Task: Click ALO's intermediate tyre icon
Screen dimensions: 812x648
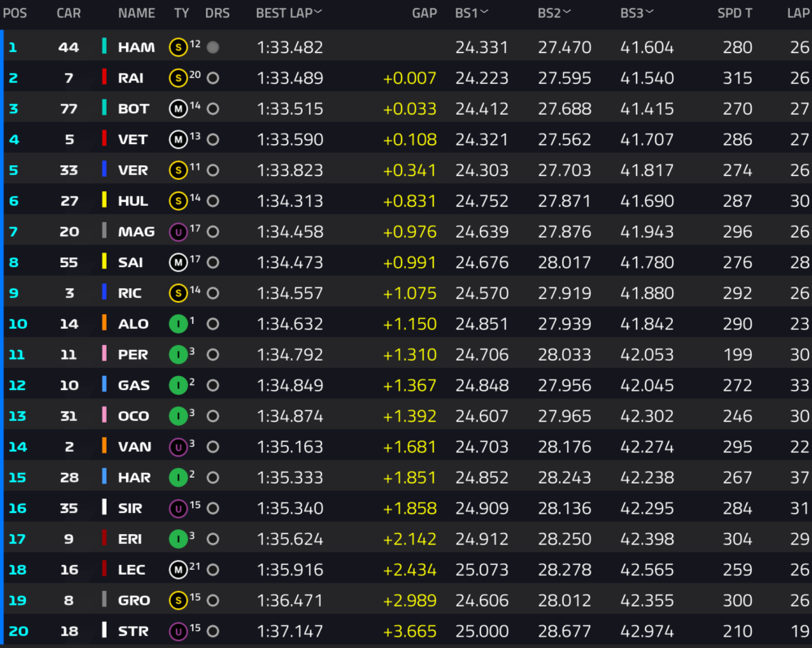Action: (178, 324)
